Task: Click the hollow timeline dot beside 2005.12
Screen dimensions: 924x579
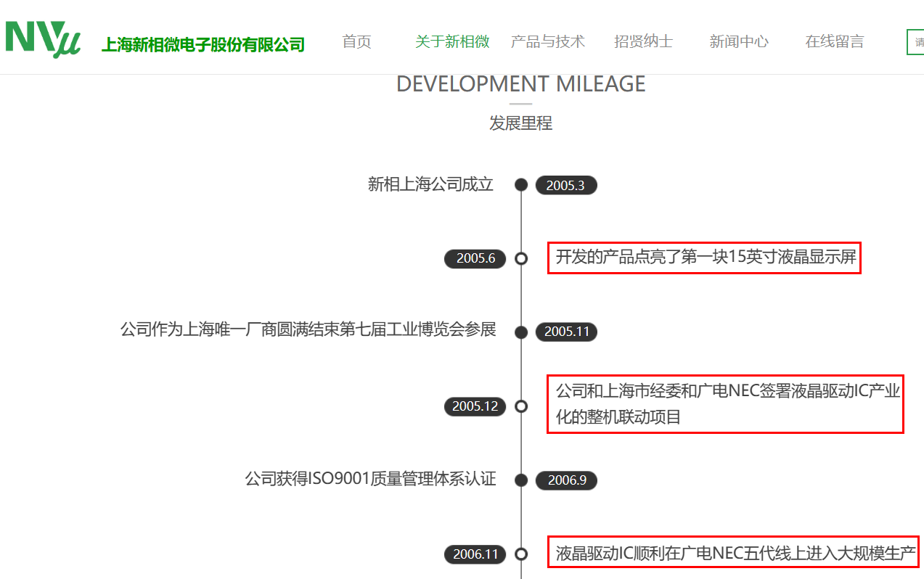Action: point(521,406)
